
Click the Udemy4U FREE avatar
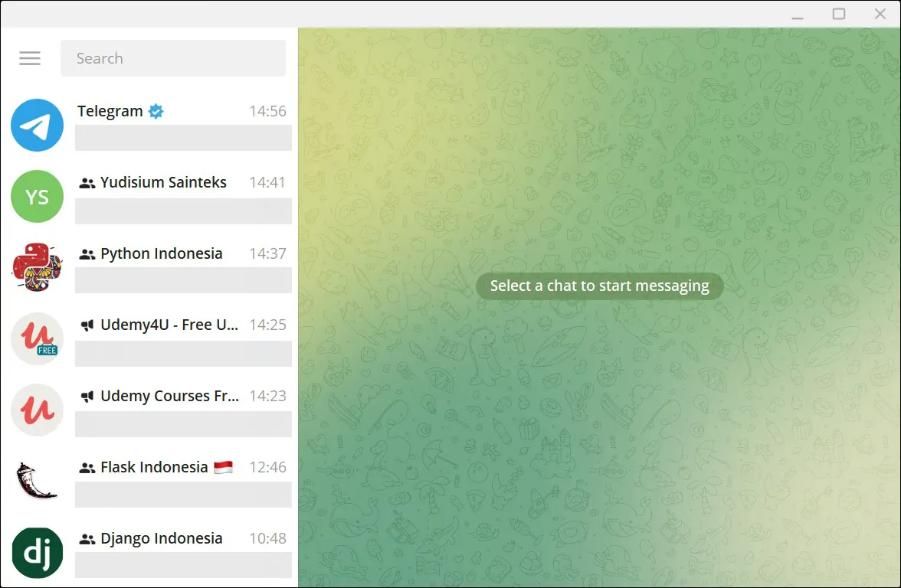[x=37, y=339]
